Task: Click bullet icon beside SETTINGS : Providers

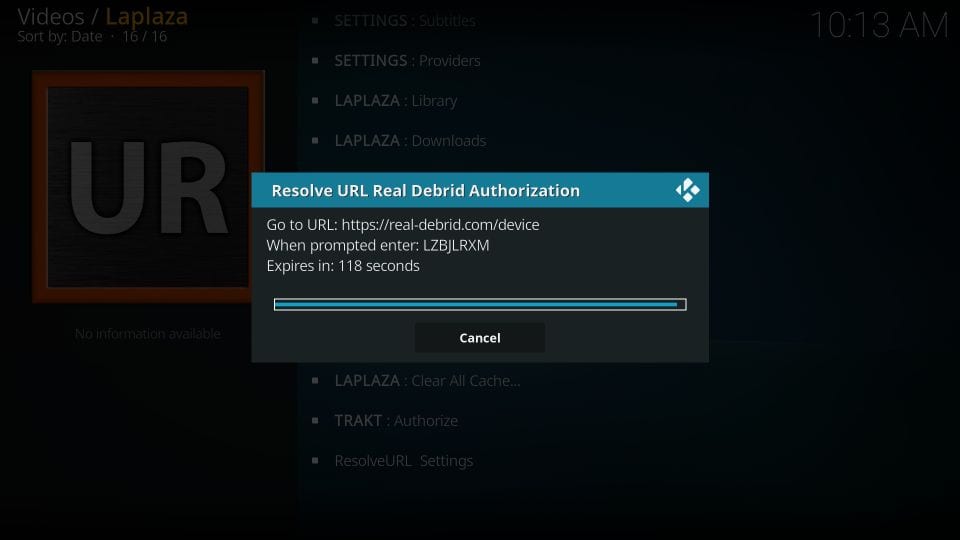Action: pyautogui.click(x=315, y=61)
